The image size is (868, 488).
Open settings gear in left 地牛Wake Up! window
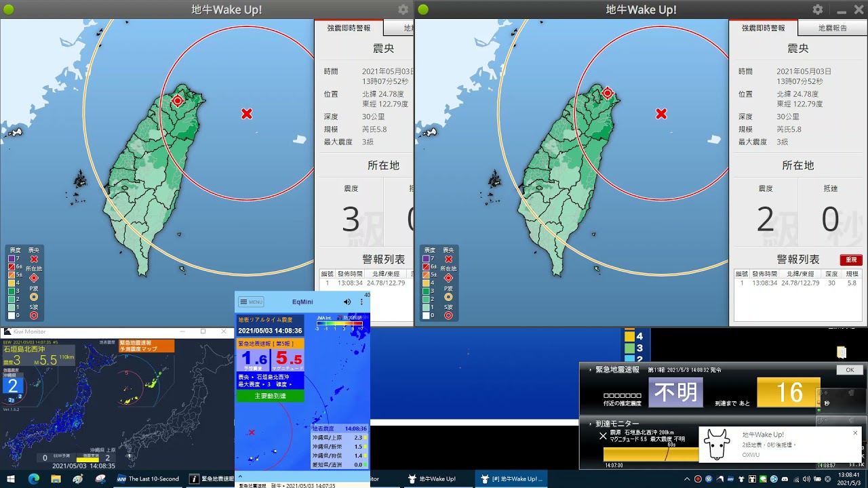(x=403, y=9)
